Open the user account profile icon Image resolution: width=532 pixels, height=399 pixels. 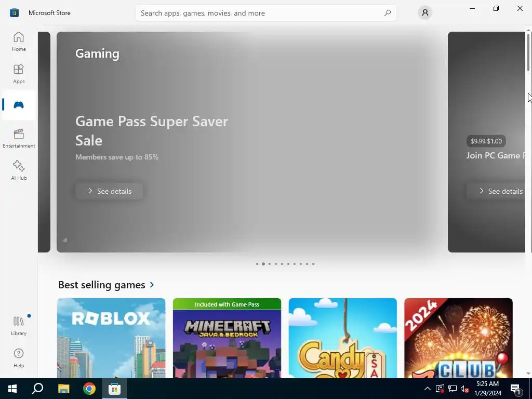pos(425,13)
